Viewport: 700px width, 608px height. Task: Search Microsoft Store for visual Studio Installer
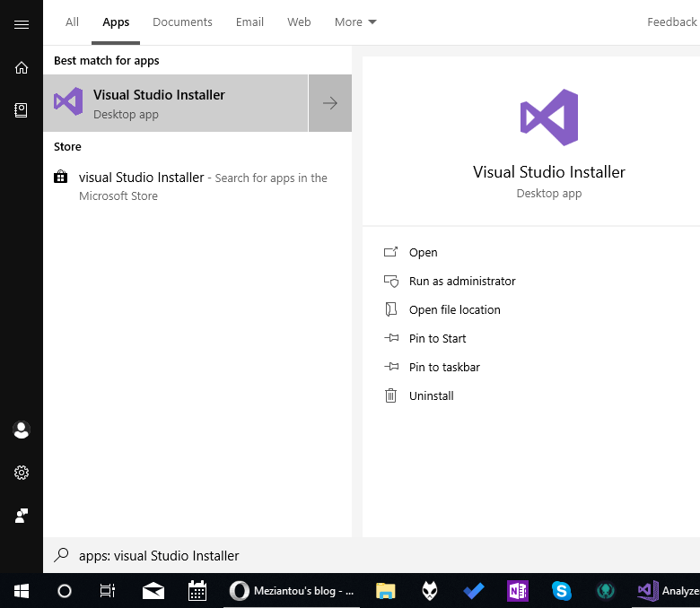pos(197,186)
